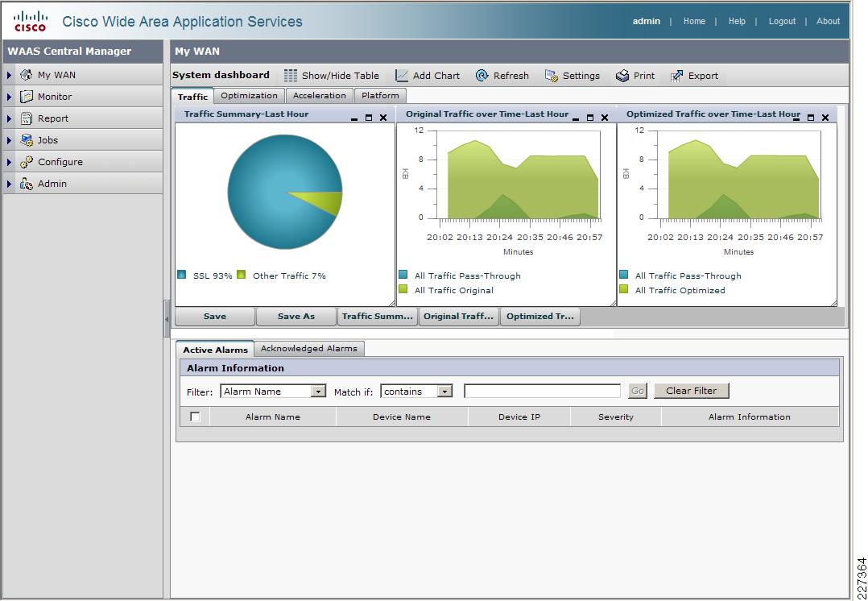
Task: Click the Other Traffic 7% legend swatch
Action: [x=242, y=275]
